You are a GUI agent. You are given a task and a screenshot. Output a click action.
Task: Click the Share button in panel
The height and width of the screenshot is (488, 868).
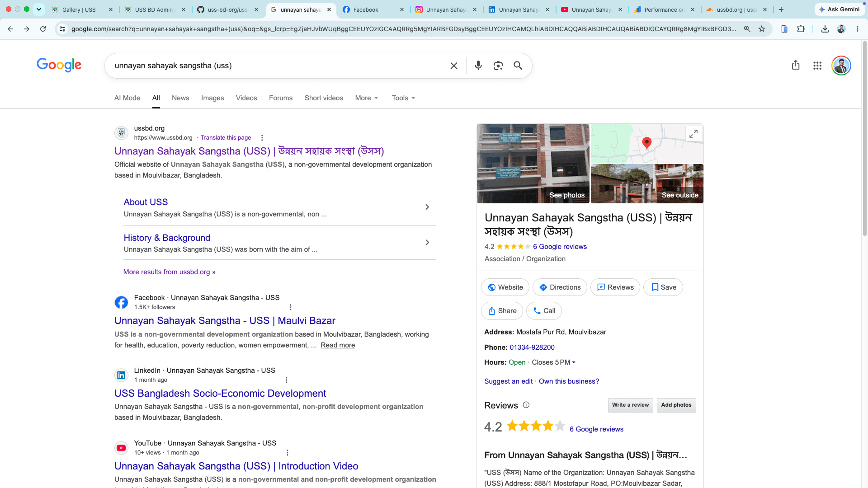coord(502,311)
